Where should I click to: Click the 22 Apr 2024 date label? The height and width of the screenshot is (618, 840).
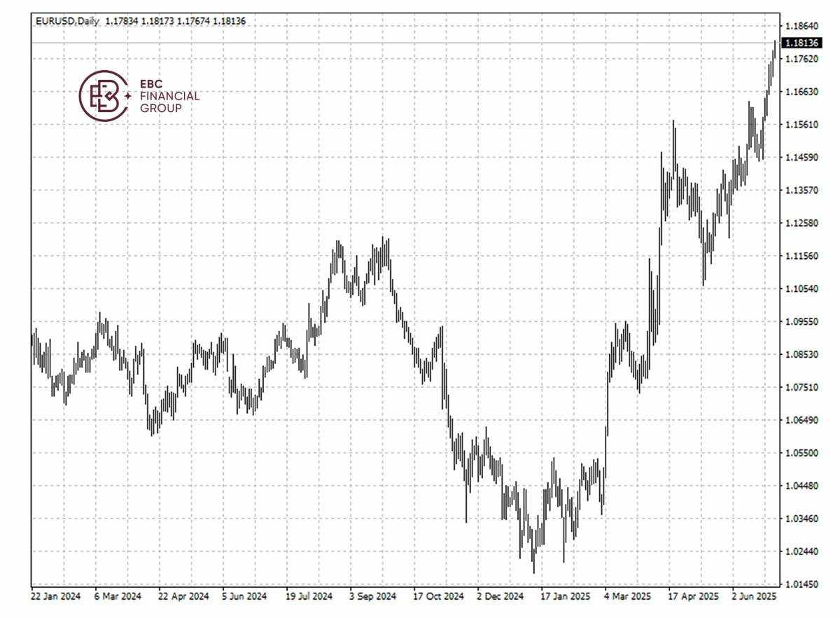[183, 597]
